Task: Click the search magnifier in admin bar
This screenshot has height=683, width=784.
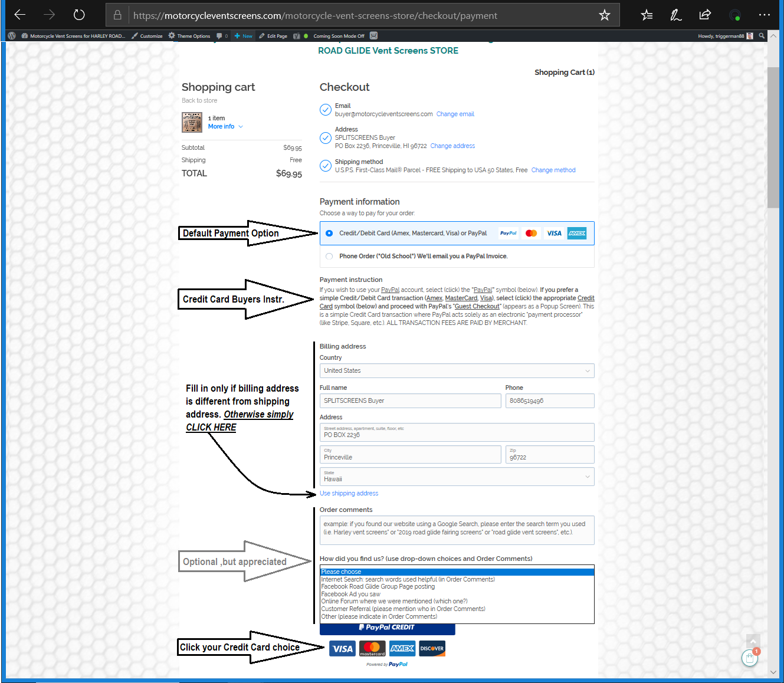Action: click(762, 36)
